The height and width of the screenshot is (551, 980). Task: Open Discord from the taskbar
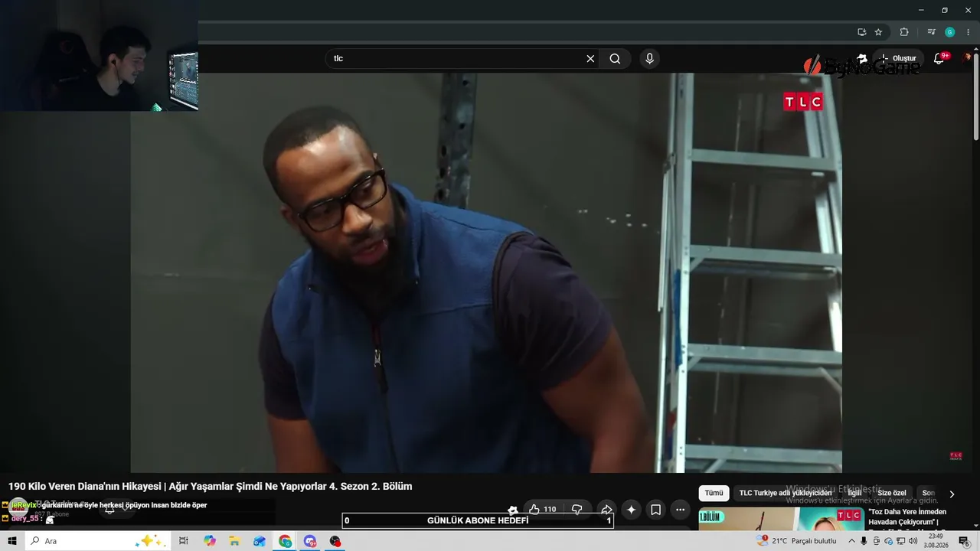tap(310, 541)
